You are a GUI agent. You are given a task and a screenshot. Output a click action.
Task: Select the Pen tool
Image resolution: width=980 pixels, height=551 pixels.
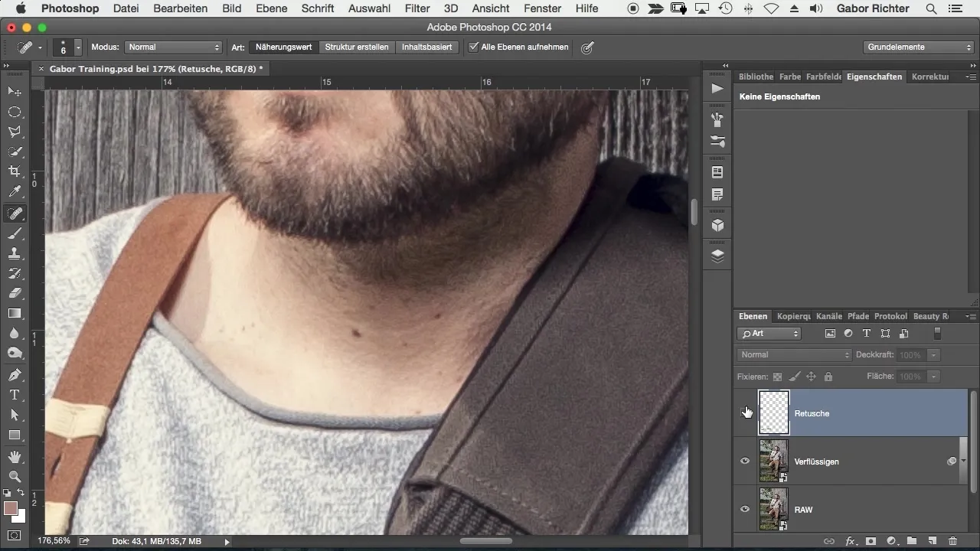[15, 375]
